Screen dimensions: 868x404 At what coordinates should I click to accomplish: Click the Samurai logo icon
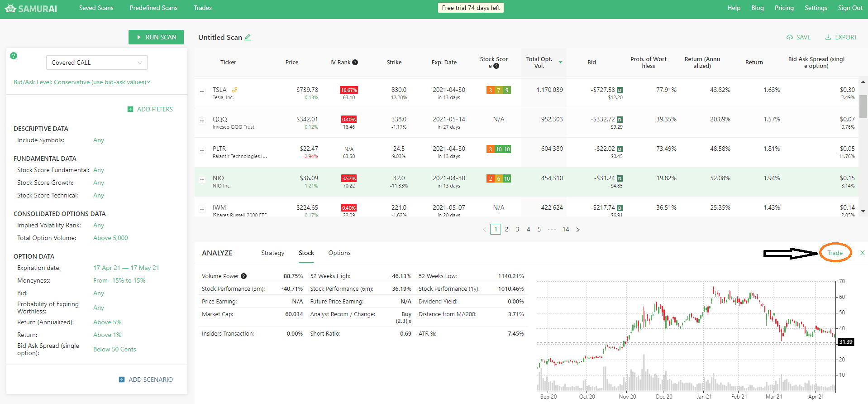pos(10,8)
